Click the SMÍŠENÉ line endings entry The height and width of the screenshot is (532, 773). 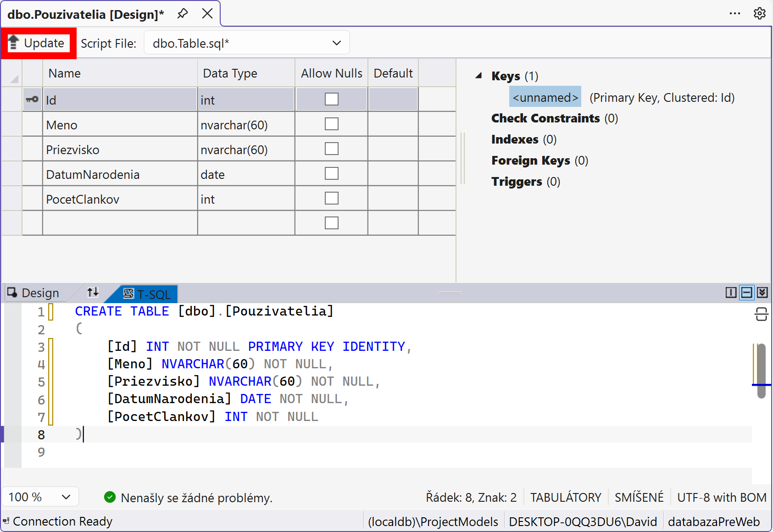coord(639,497)
